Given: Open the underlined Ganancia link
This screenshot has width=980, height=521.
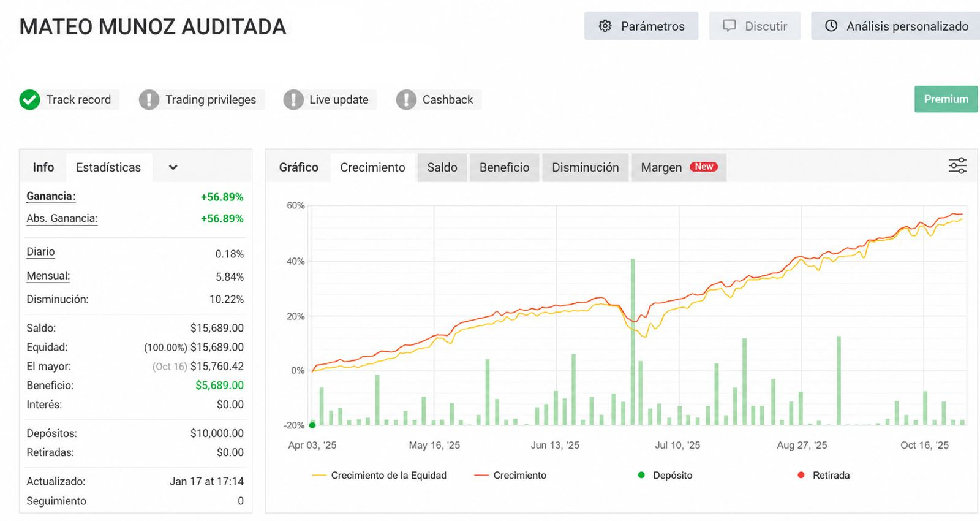Looking at the screenshot, I should pos(50,196).
